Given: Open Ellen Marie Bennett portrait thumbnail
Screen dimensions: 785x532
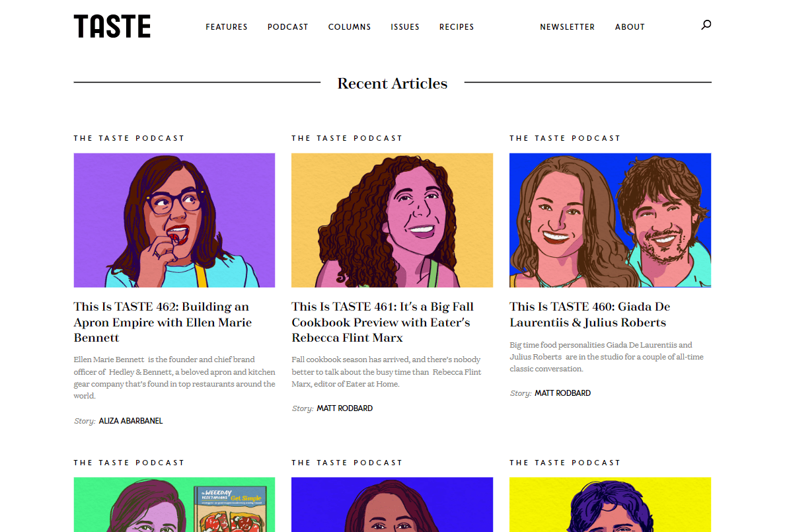Looking at the screenshot, I should point(174,220).
